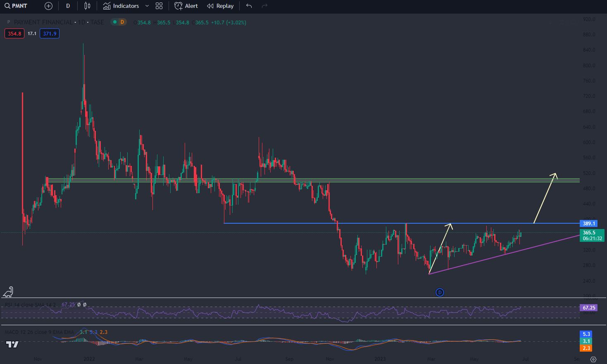Screen dimensions: 607x364
Task: Expand the arrow next to Indicators
Action: 147,6
